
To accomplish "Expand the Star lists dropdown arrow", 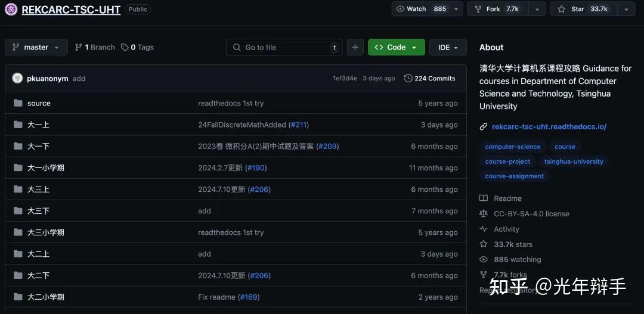I will click(626, 9).
